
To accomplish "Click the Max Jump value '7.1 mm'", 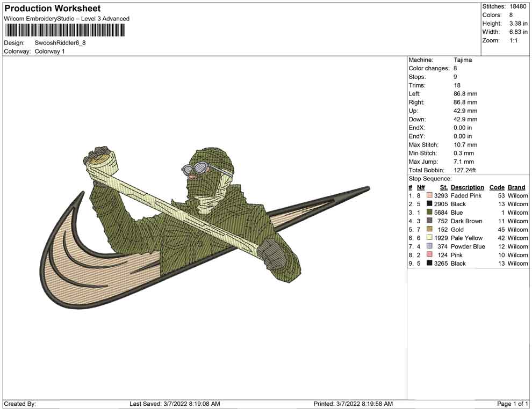I will click(464, 162).
